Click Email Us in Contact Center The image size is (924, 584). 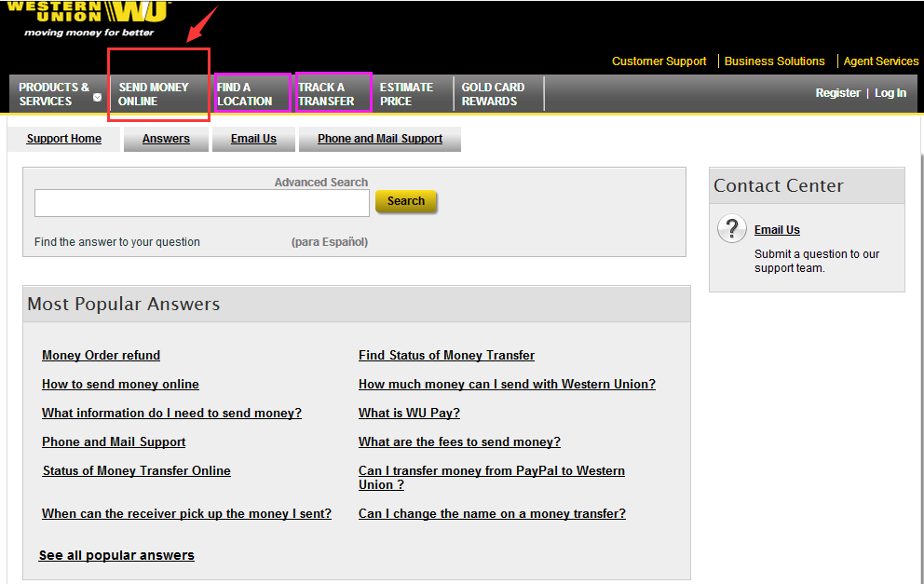[x=777, y=230]
